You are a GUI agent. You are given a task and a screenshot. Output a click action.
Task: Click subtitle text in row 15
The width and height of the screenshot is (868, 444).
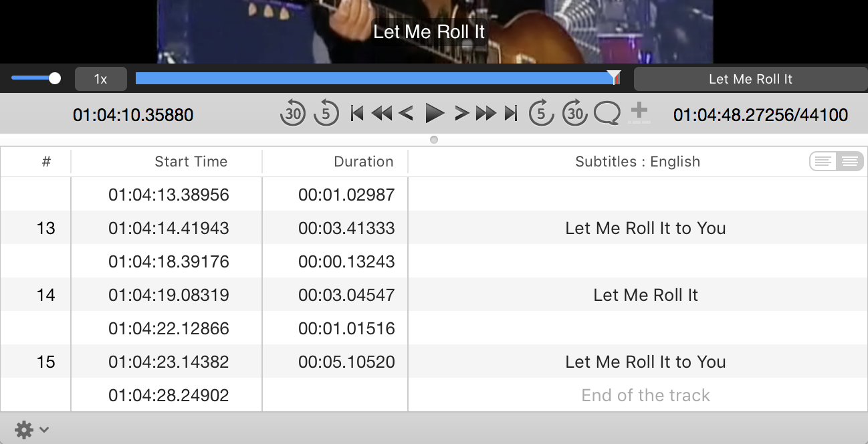pyautogui.click(x=645, y=362)
